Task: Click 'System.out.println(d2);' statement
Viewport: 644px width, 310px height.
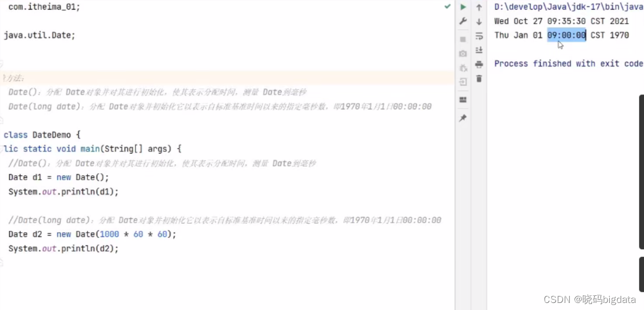Action: (x=63, y=249)
